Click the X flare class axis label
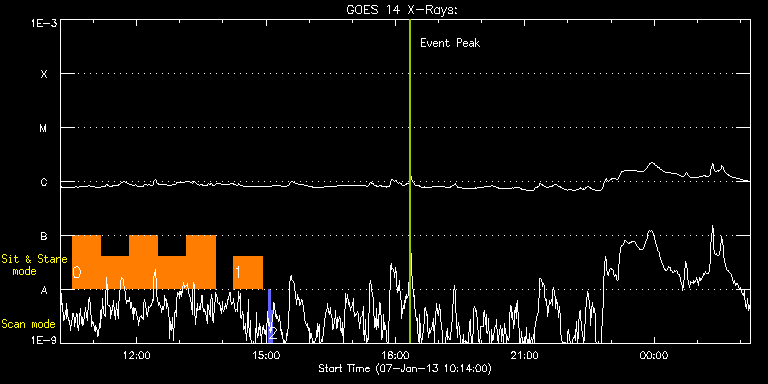 (44, 74)
